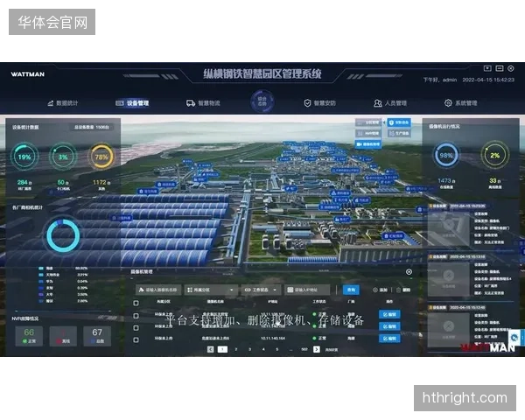
Task: Open the 智慧物流 navigation tab
Action: [203, 103]
